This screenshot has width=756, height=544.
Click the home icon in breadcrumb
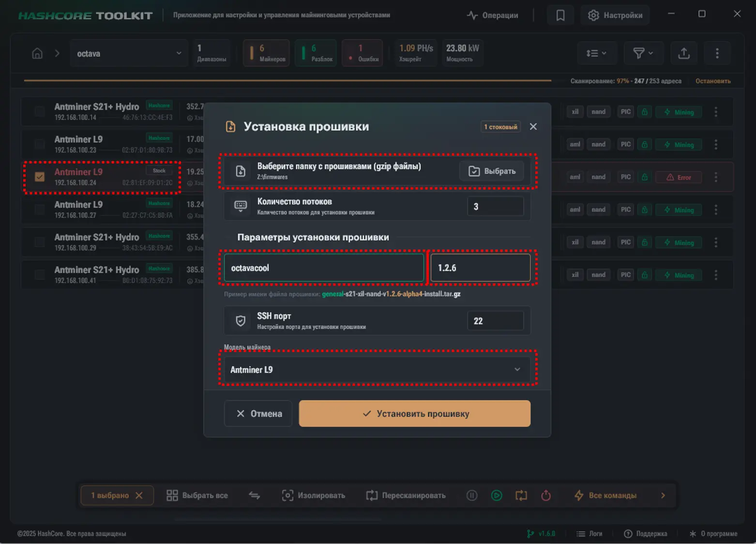[37, 54]
